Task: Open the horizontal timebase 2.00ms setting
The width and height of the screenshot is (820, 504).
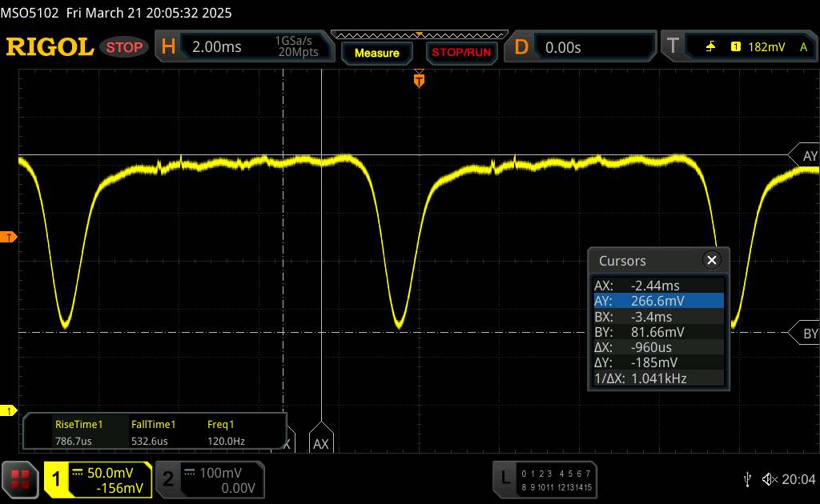Action: tap(243, 47)
